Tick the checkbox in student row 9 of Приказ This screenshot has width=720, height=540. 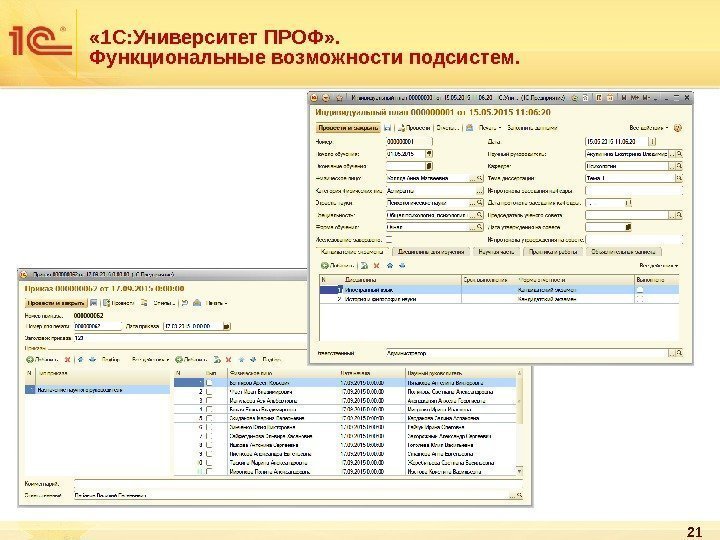(209, 454)
